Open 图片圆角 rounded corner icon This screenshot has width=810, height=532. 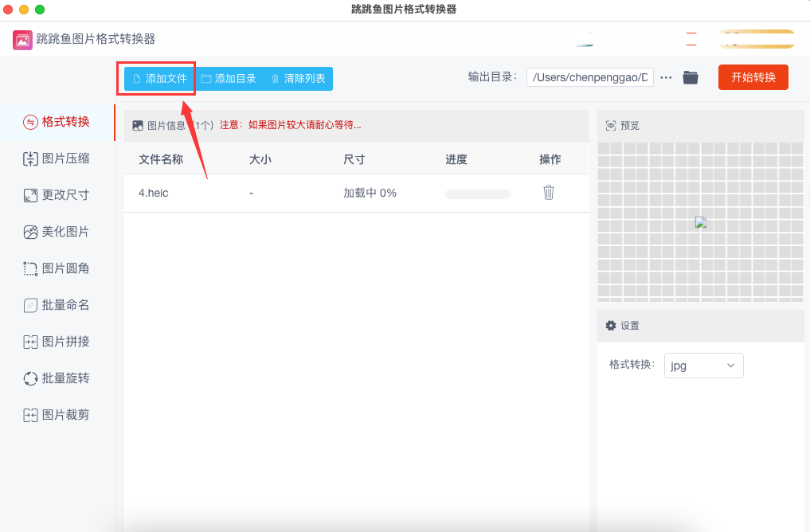30,268
